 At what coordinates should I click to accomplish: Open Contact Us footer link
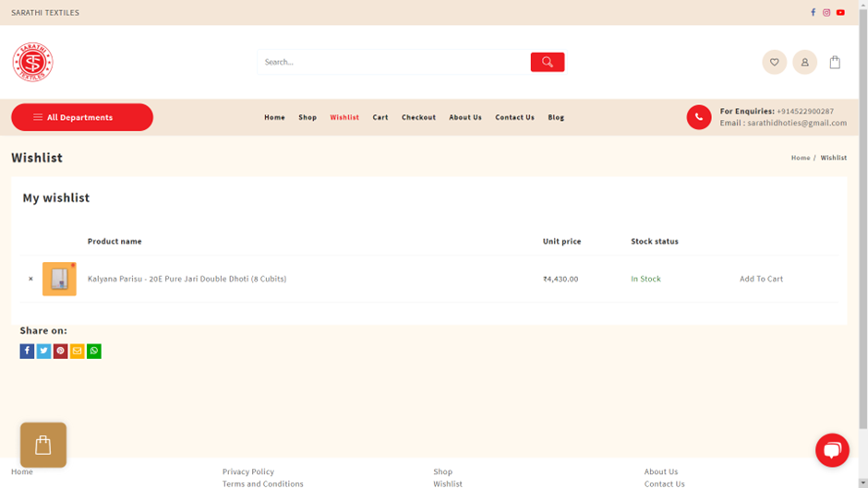664,483
